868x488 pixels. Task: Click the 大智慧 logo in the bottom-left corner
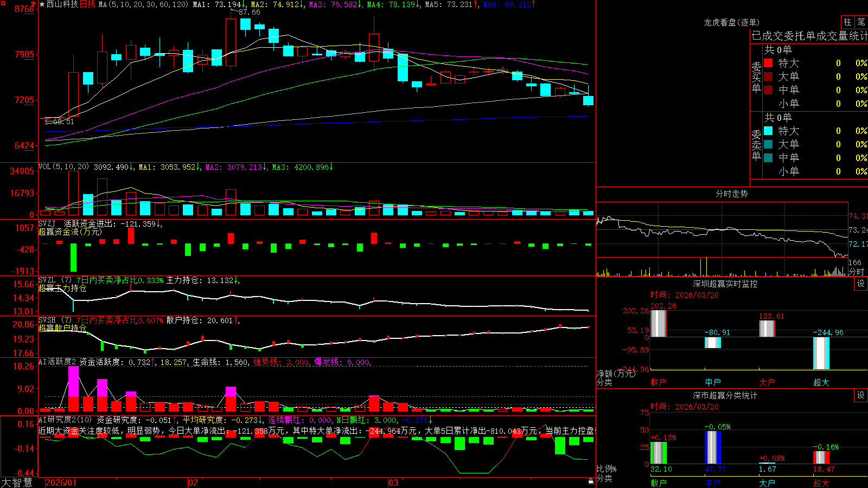pyautogui.click(x=17, y=483)
